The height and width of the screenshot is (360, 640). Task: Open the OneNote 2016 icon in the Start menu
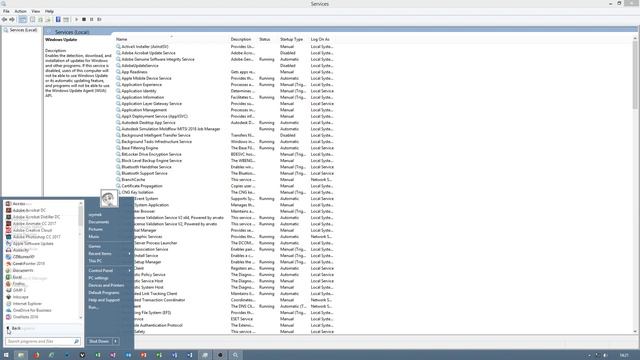(x=9, y=317)
